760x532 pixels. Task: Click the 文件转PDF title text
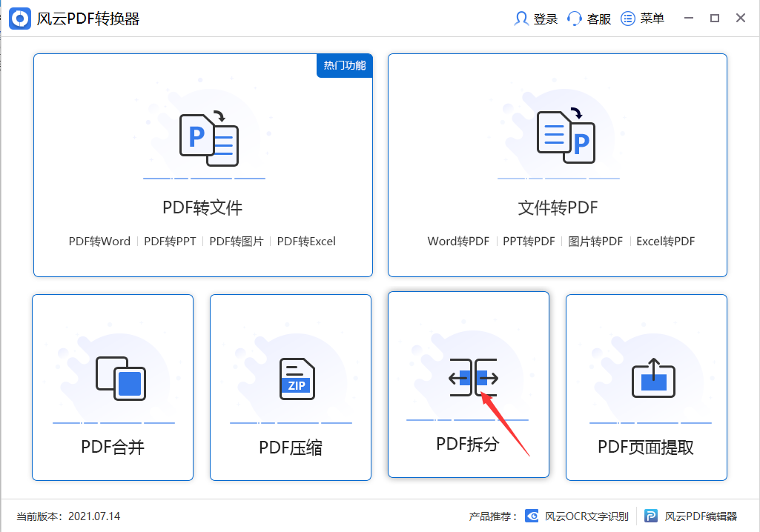(x=558, y=207)
